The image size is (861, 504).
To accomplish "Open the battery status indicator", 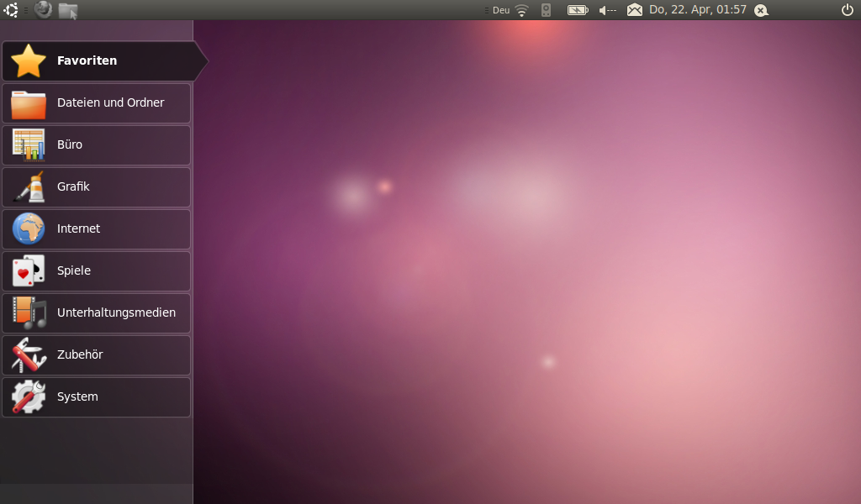I will tap(578, 10).
